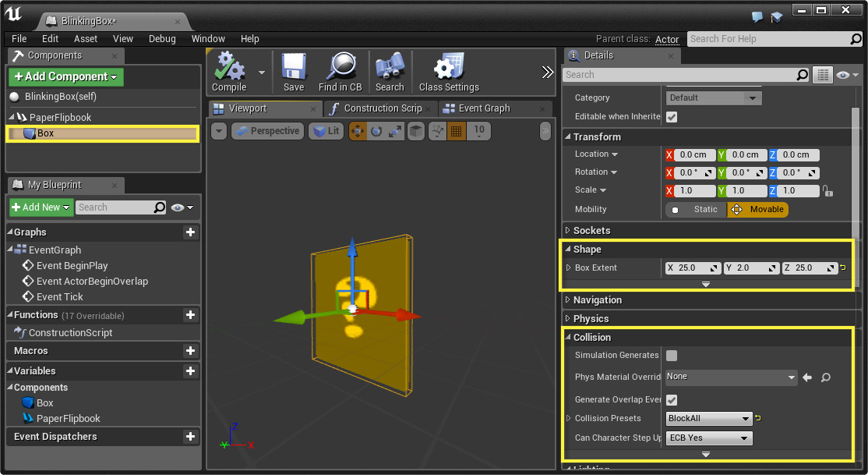Image resolution: width=868 pixels, height=475 pixels.
Task: Open the Collision Presets dropdown
Action: tap(709, 419)
